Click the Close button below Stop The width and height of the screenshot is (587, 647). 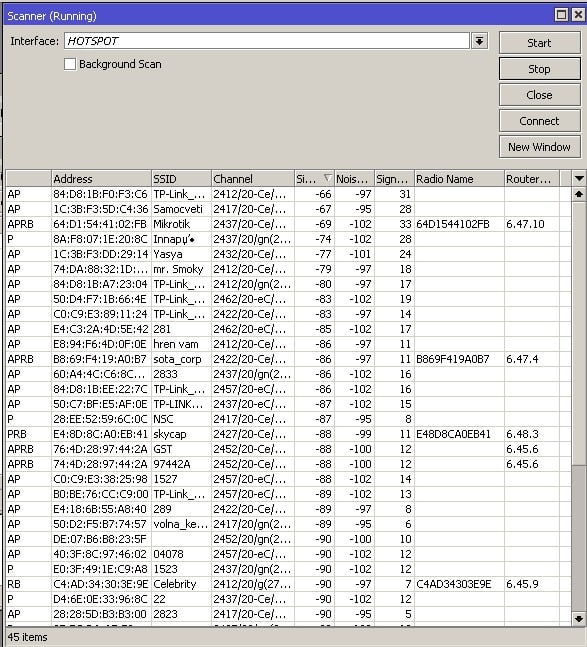coord(540,95)
